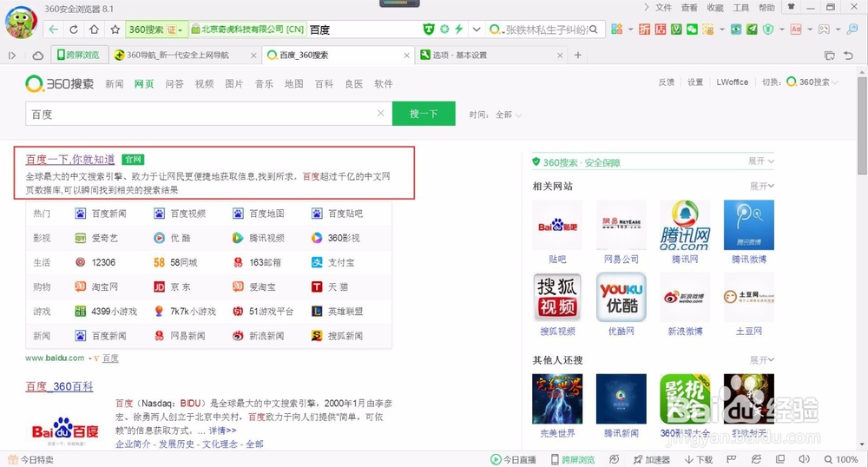Open the 百度_360百科 result link
868x467 pixels.
click(59, 386)
